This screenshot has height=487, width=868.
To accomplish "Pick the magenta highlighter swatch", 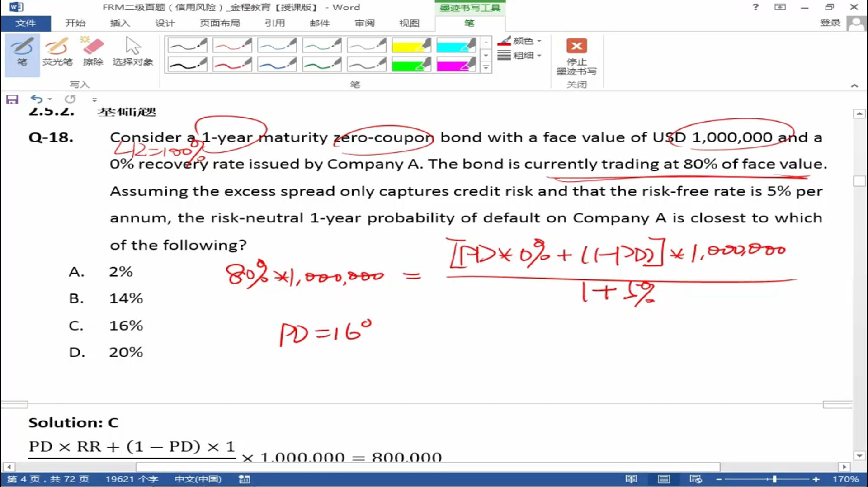I will tap(456, 64).
